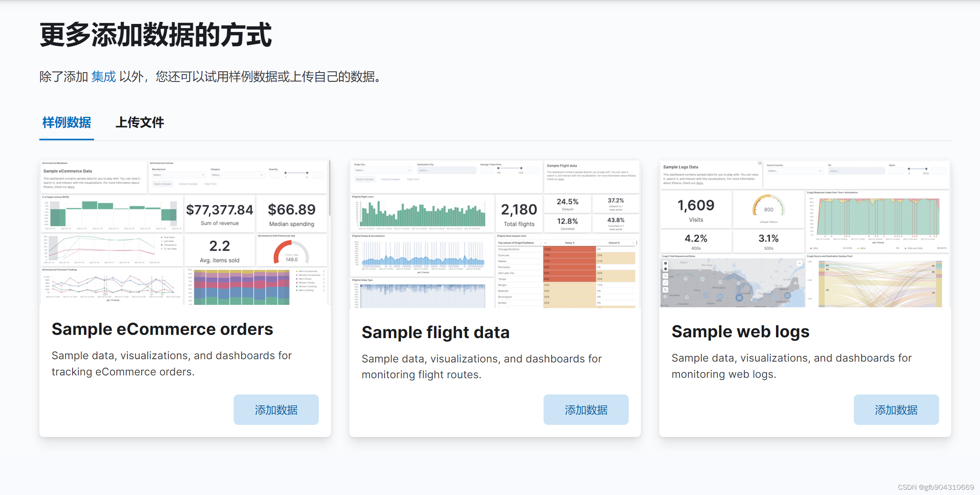Click the eCommerce dashboard preview thumbnail
The width and height of the screenshot is (980, 495).
coord(185,232)
